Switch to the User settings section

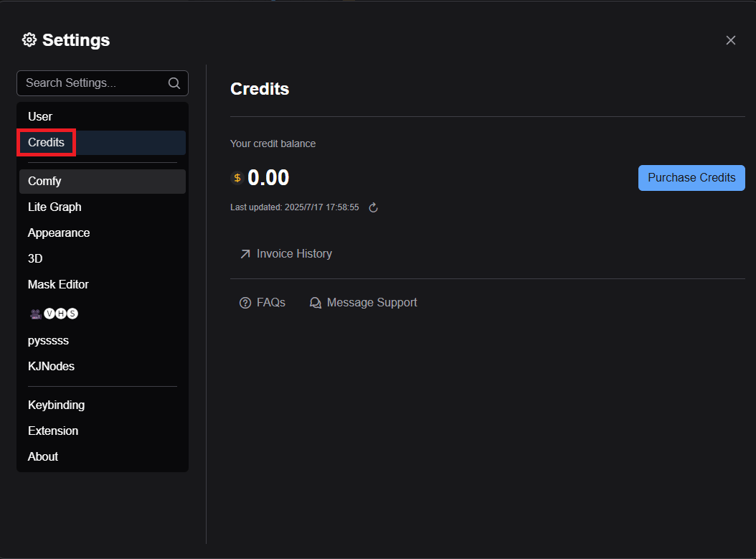[x=40, y=116]
